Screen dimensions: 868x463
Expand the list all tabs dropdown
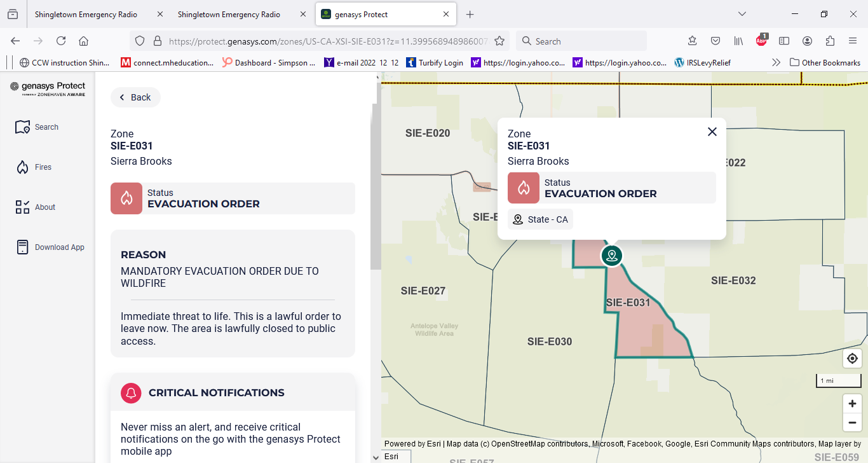[742, 14]
